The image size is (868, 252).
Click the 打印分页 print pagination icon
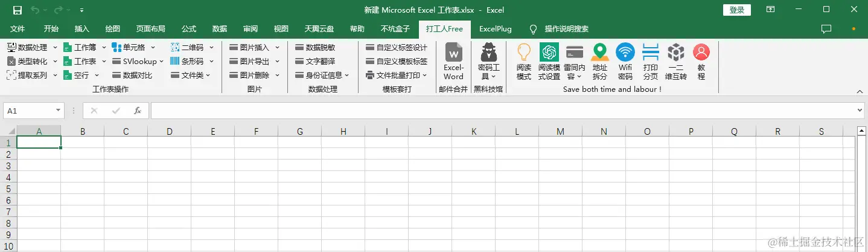click(651, 62)
